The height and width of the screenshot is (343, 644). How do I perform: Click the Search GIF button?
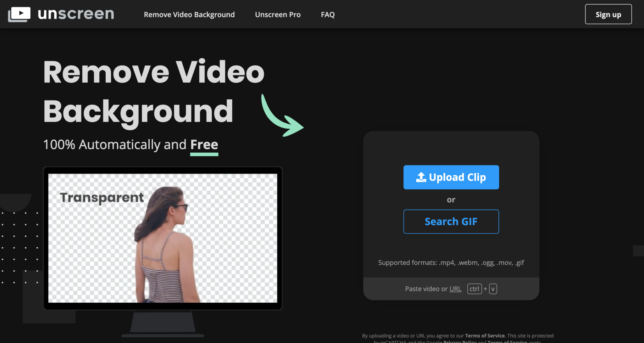tap(451, 221)
